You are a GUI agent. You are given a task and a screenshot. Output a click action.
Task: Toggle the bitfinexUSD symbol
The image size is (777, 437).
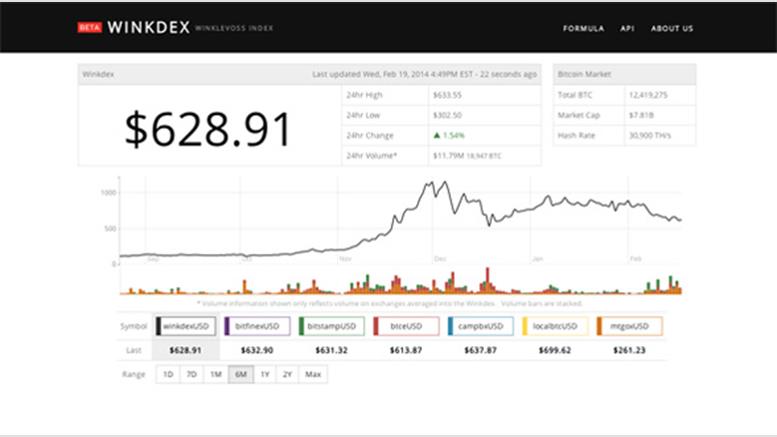(257, 326)
